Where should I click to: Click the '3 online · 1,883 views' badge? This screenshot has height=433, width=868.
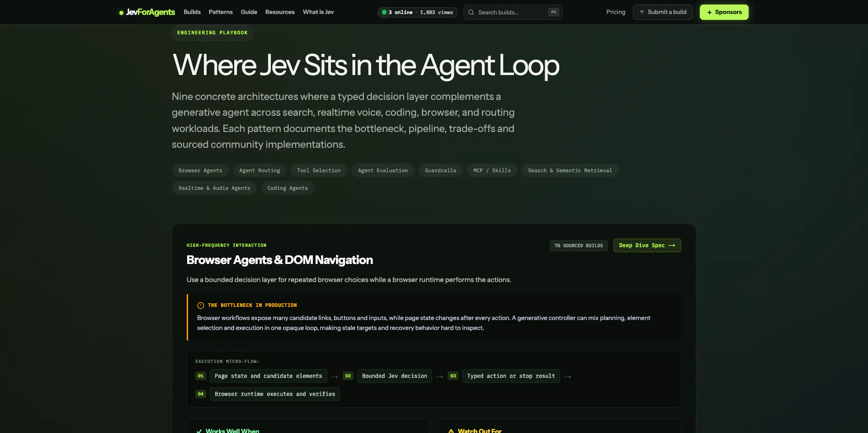point(418,12)
